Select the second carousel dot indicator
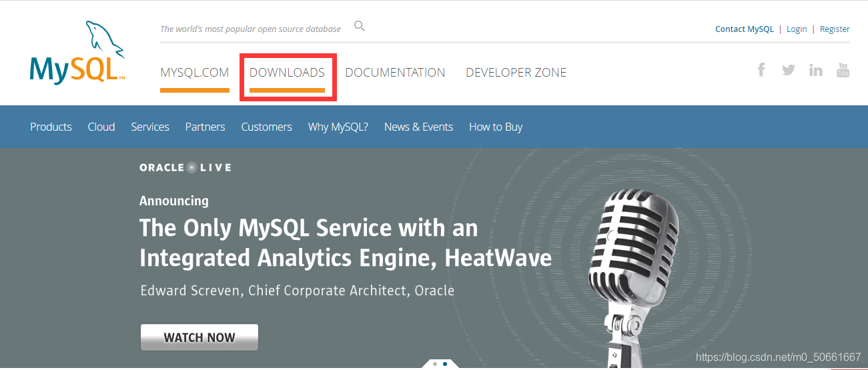 [445, 364]
